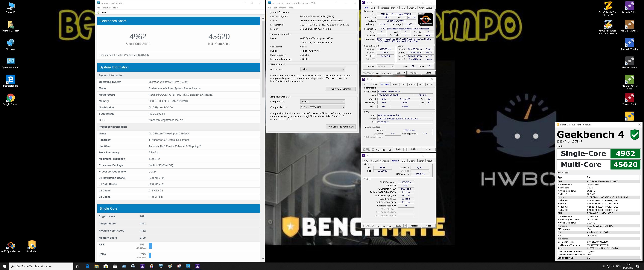Open Benchmarks menu in Geekbench 4 Tryout window
This screenshot has height=270, width=644.
click(280, 8)
